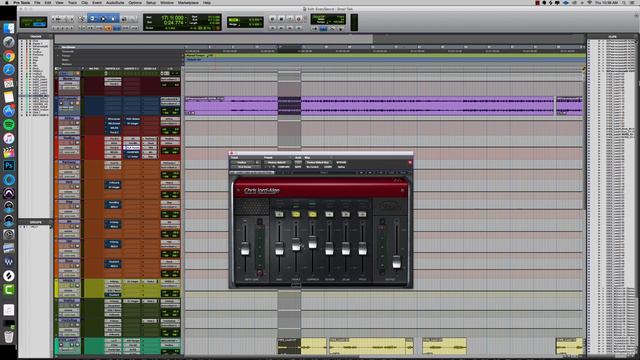Viewport: 640px width, 360px height.
Task: Select the Selector tool
Action: [x=103, y=19]
